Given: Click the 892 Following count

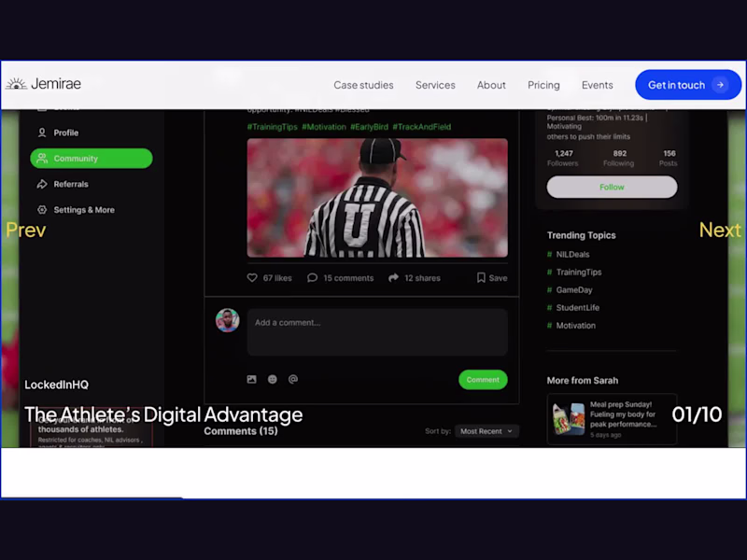Looking at the screenshot, I should 619,158.
